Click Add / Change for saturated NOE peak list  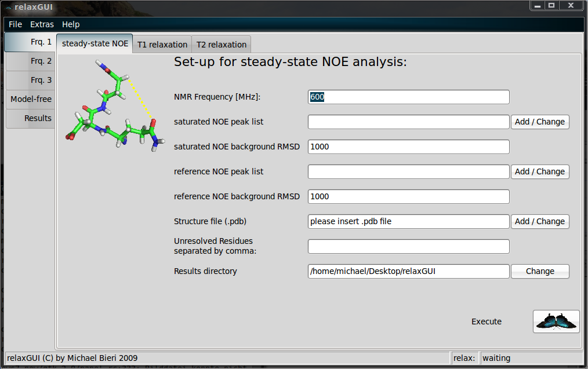(539, 122)
